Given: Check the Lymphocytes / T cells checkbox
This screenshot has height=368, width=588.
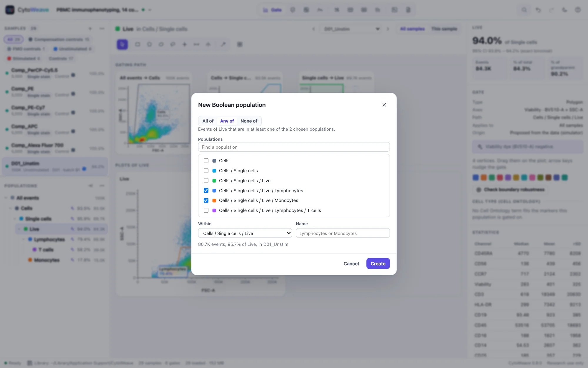Looking at the screenshot, I should (206, 210).
